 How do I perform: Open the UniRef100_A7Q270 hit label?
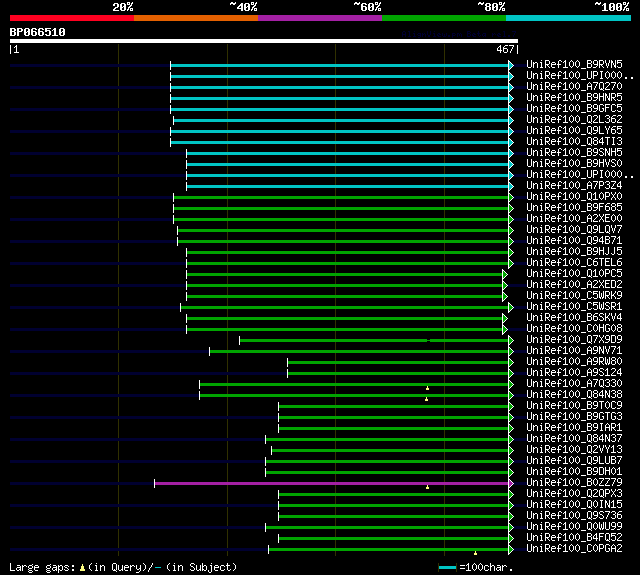(x=574, y=87)
